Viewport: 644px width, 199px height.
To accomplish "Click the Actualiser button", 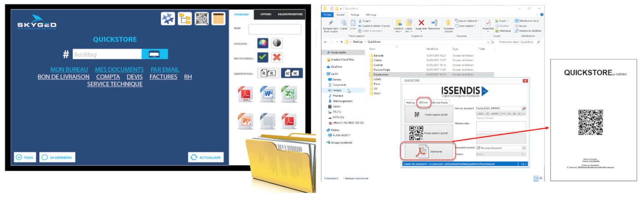I will [x=206, y=157].
